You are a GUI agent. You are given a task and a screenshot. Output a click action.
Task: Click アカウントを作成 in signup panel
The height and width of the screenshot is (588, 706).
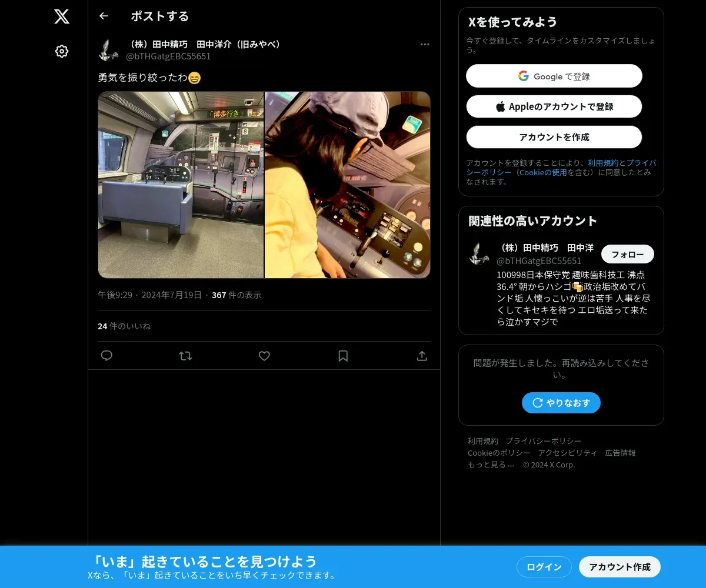(554, 137)
